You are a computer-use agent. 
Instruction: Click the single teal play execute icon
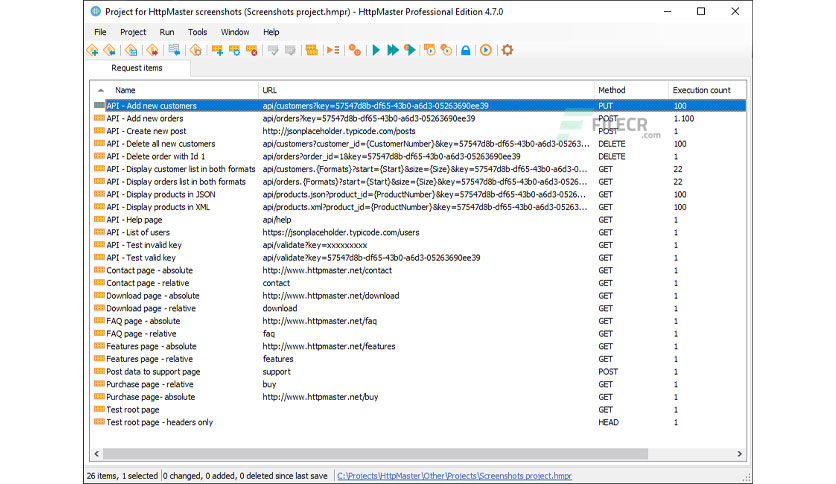coord(376,50)
